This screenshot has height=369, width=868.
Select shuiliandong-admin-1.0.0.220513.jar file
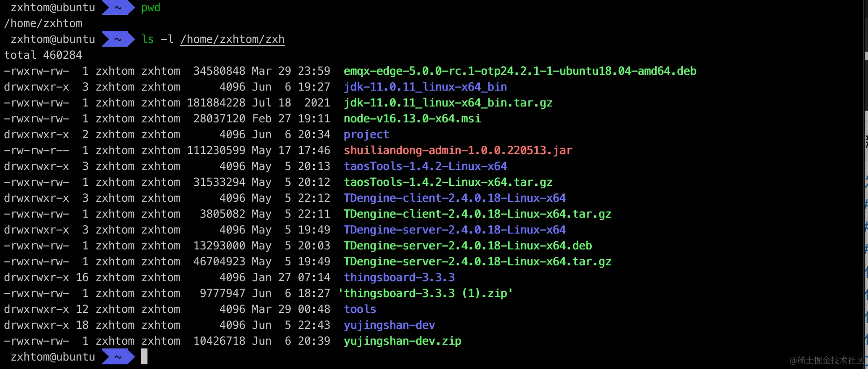pyautogui.click(x=458, y=150)
